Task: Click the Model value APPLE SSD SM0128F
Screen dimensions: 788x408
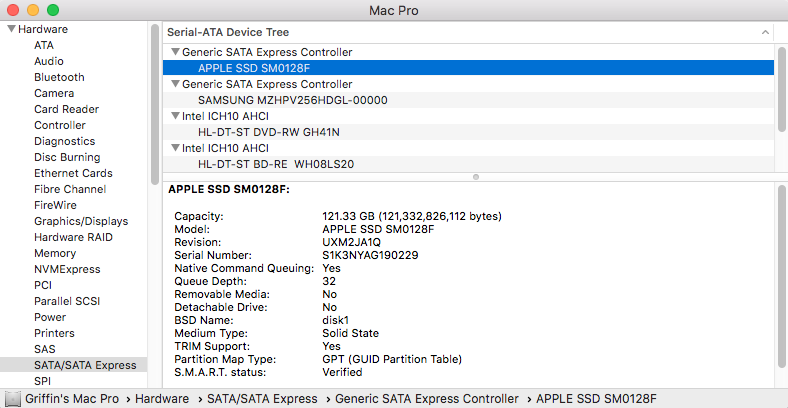Action: click(x=378, y=229)
